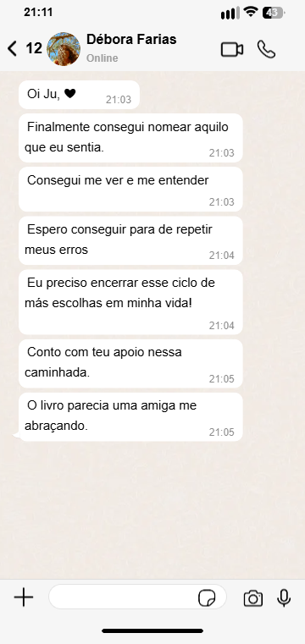Start a voice call via phone icon
Viewport: 305px width, 644px height.
pyautogui.click(x=266, y=49)
